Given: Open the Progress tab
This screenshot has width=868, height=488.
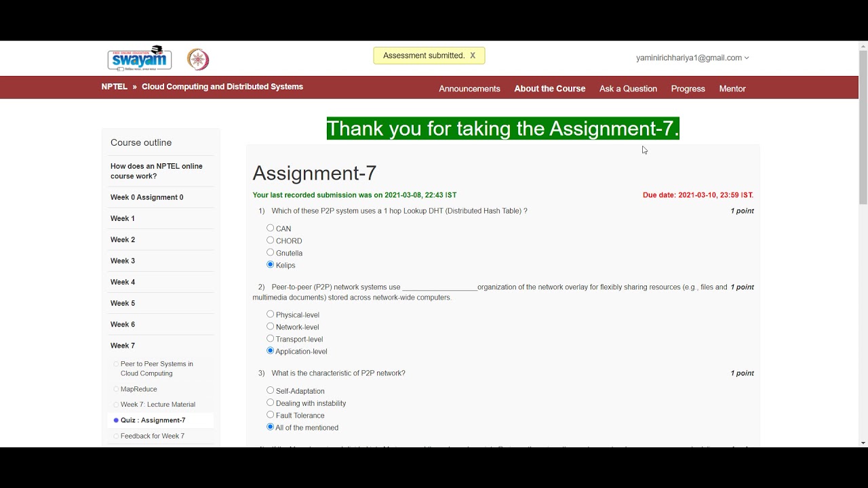Looking at the screenshot, I should [x=688, y=89].
